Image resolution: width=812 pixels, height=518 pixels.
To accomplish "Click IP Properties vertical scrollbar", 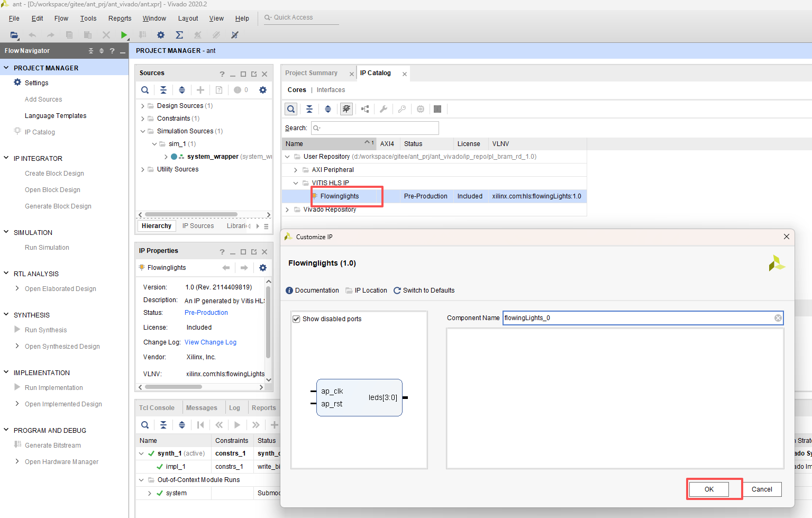I will [x=268, y=323].
